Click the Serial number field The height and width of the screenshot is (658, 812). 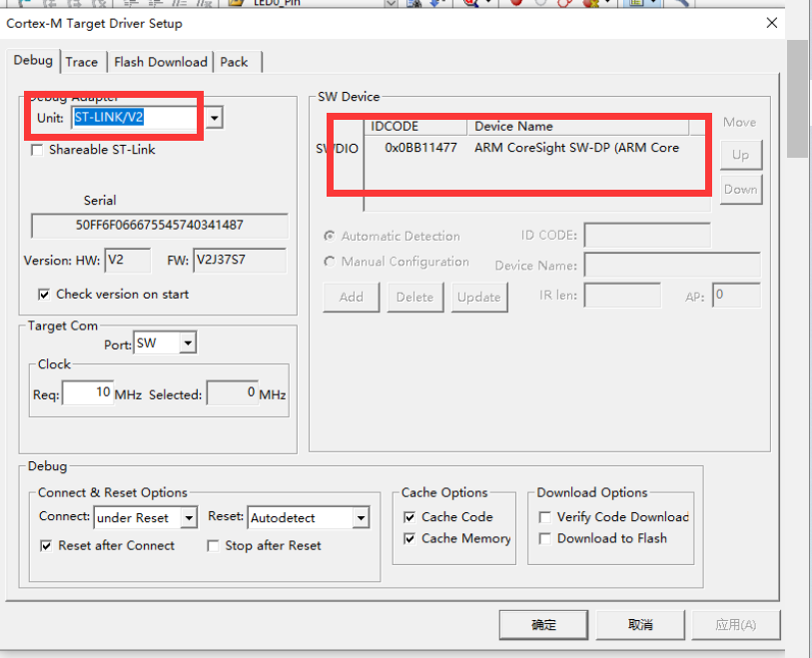coord(160,226)
